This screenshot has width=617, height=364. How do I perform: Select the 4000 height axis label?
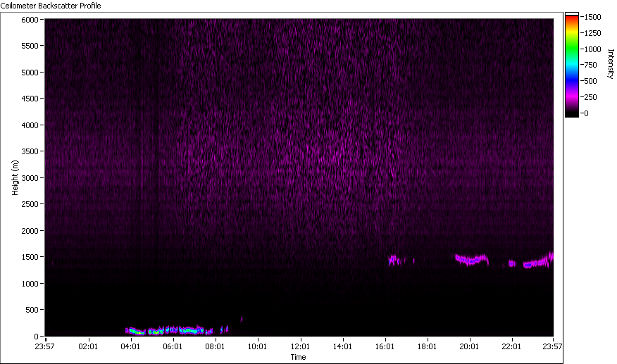coord(30,125)
